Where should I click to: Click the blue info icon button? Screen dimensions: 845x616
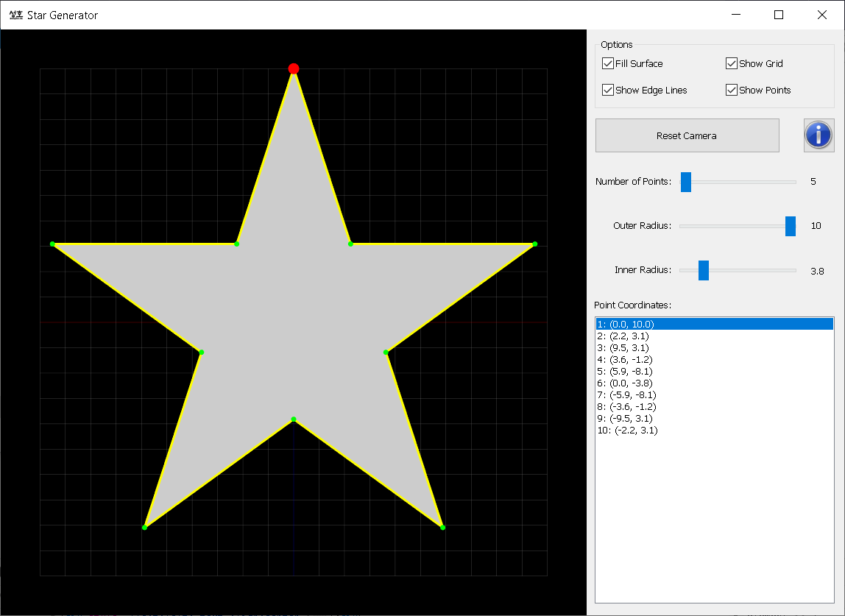(x=819, y=135)
